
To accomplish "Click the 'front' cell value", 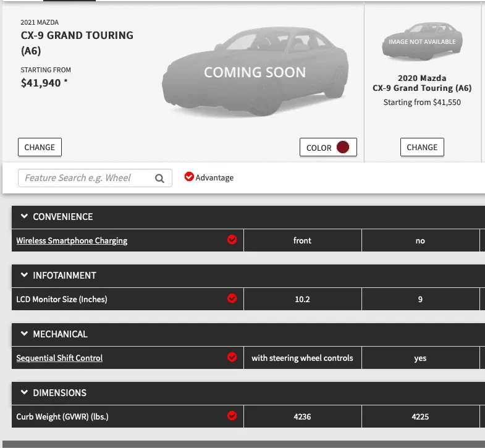I will tap(302, 240).
